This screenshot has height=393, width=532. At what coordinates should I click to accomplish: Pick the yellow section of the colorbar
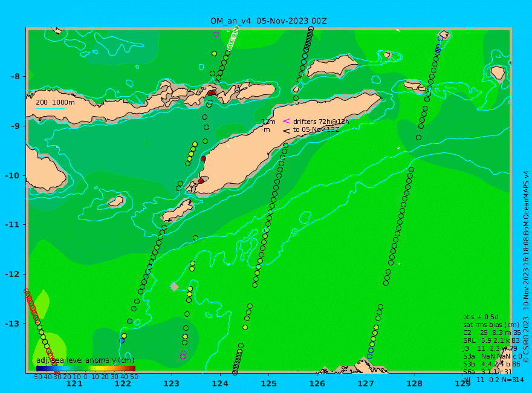(99, 368)
